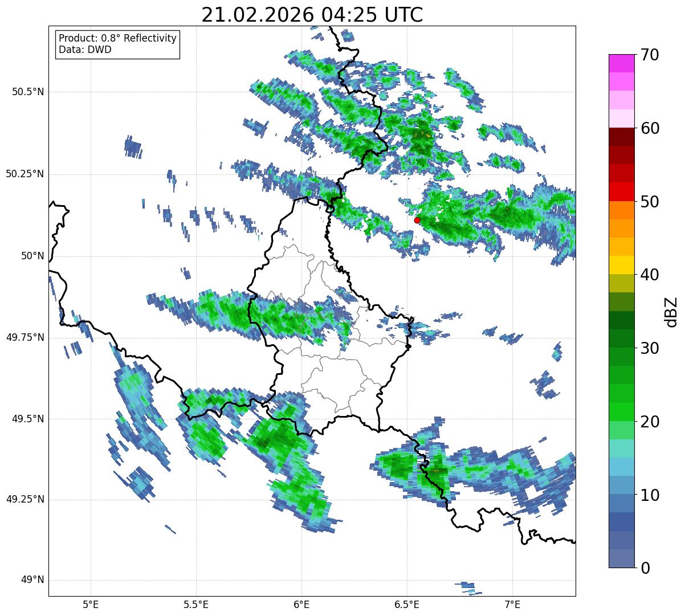Click the magenta top colorbar segment
The image size is (685, 616).
(621, 63)
